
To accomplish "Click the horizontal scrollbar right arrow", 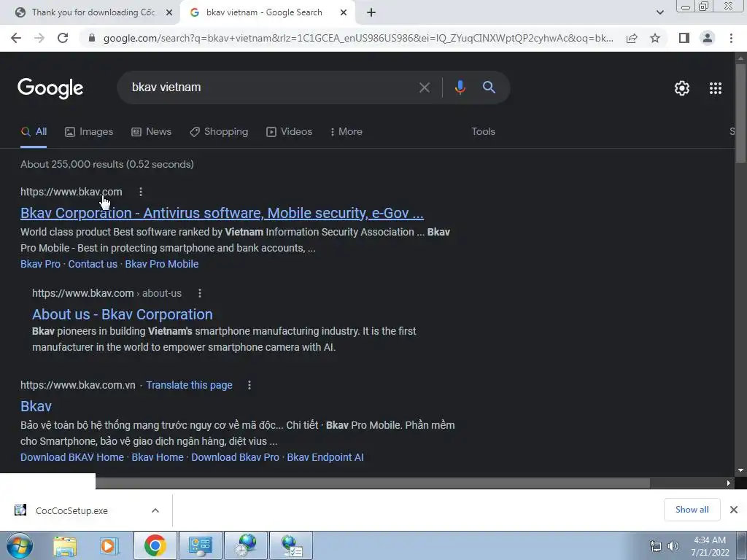I will click(729, 483).
